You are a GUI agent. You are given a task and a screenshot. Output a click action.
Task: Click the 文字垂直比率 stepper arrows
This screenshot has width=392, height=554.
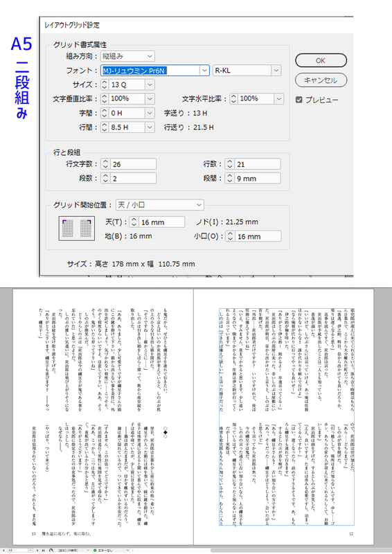105,98
